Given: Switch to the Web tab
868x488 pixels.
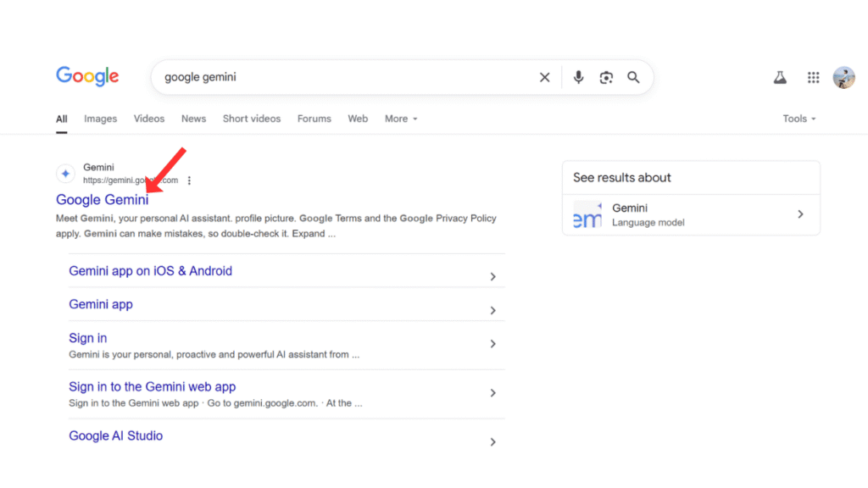Looking at the screenshot, I should tap(358, 119).
